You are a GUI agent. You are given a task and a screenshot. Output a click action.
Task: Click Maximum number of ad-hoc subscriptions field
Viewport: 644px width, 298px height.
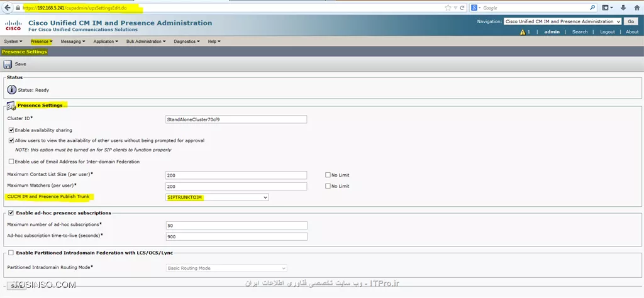[236, 225]
